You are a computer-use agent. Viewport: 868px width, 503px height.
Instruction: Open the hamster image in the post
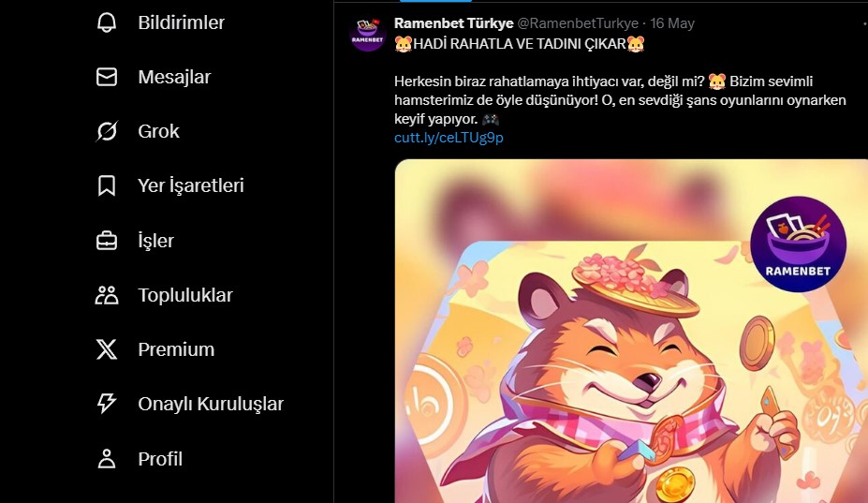(631, 332)
